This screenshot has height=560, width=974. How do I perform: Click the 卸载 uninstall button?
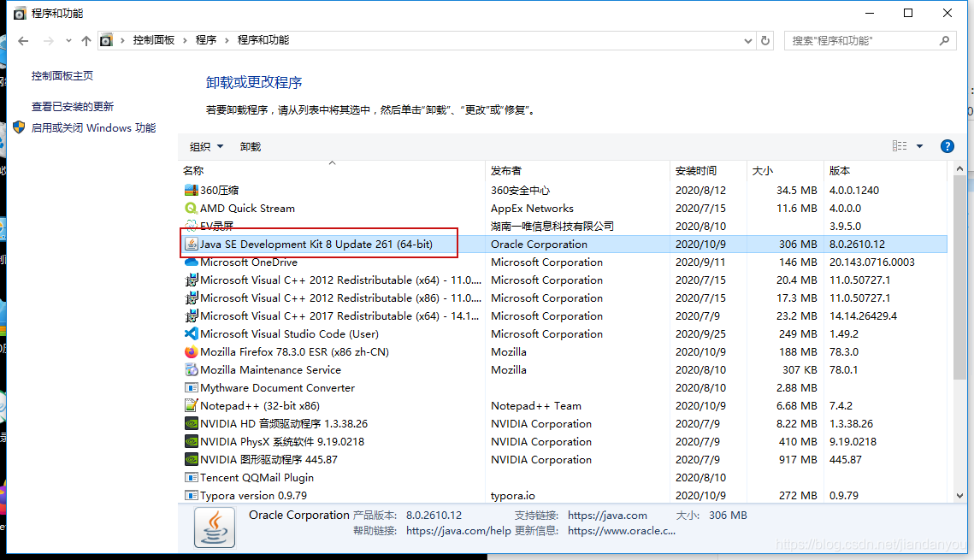pyautogui.click(x=251, y=146)
